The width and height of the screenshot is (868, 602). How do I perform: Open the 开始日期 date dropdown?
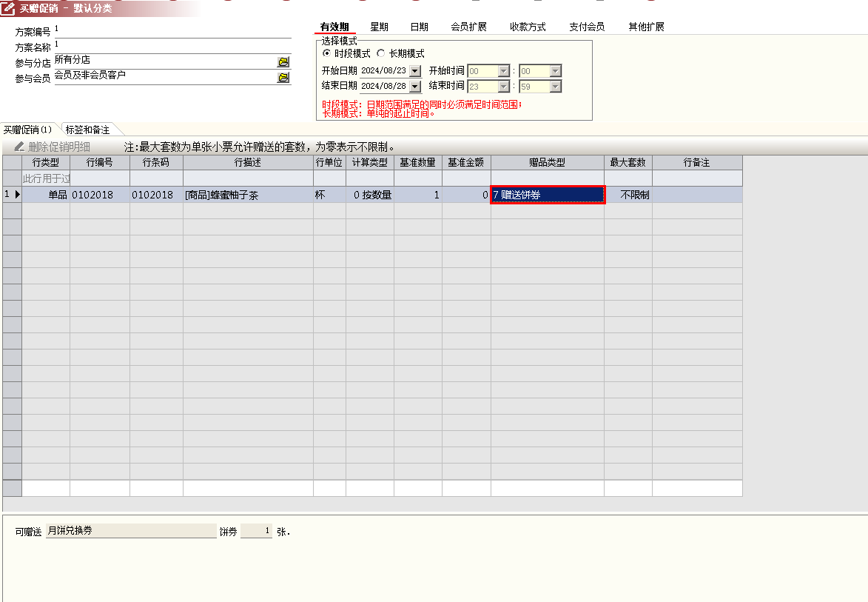pos(415,71)
